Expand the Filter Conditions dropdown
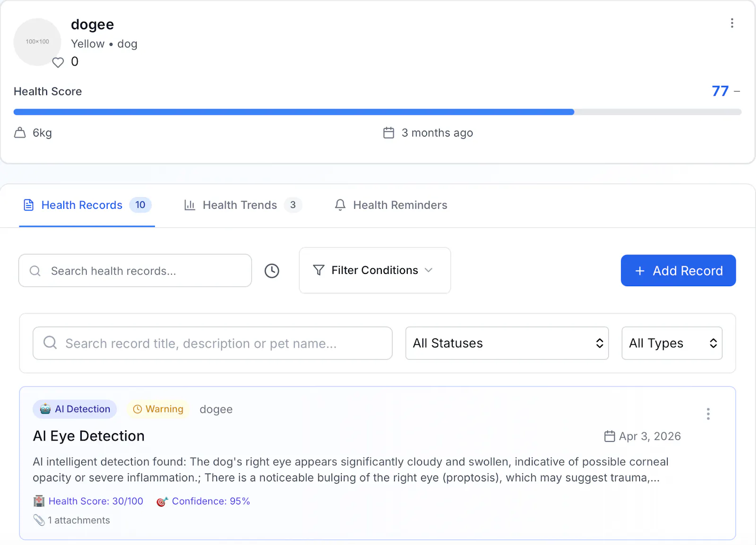Screen dimensions: 756x545 [375, 270]
